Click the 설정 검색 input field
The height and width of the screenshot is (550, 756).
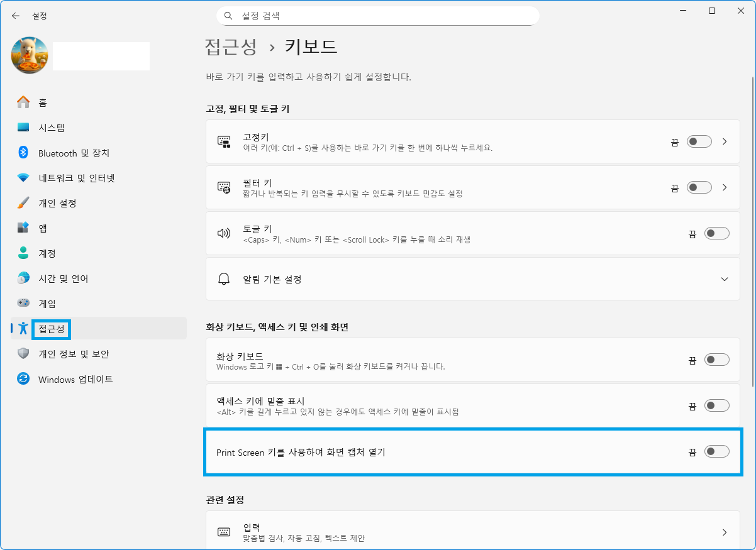(378, 16)
